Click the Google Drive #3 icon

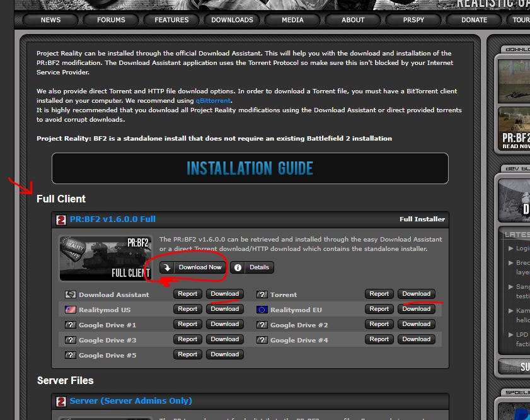point(71,340)
